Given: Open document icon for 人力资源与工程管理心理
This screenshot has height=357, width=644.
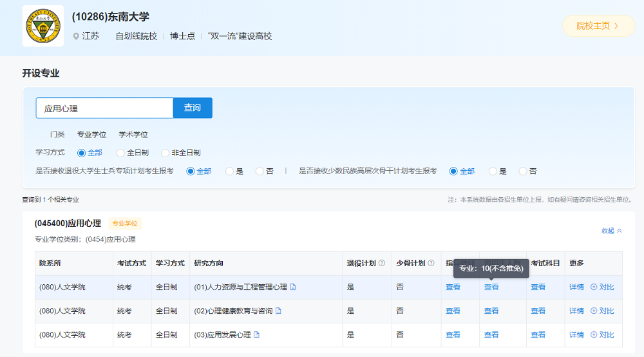Looking at the screenshot, I should tap(293, 287).
